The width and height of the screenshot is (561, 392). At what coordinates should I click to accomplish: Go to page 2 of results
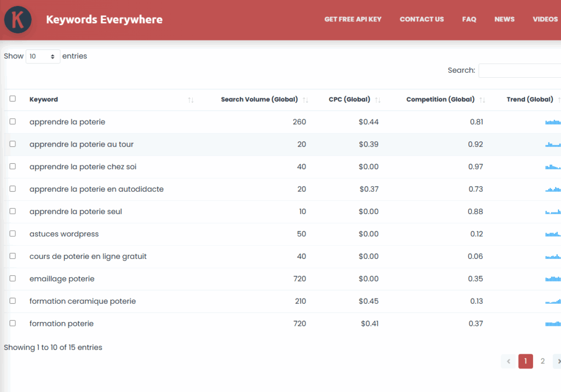[x=542, y=361]
